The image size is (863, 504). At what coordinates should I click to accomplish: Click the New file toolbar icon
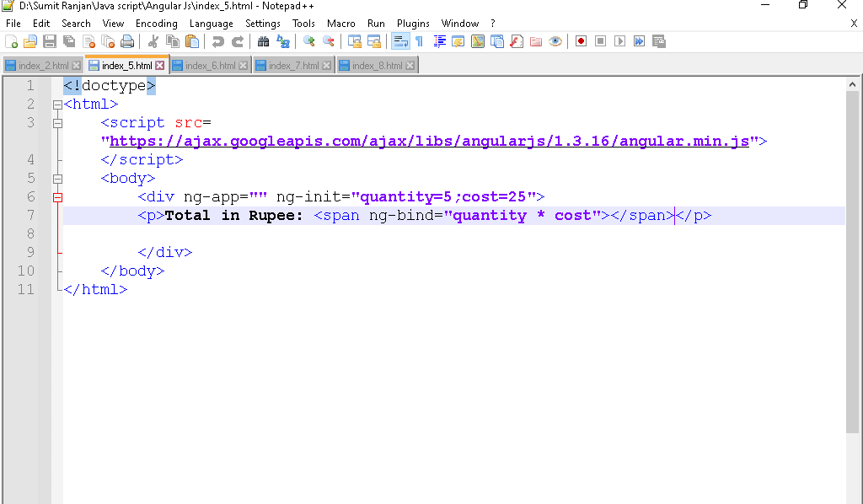point(11,41)
